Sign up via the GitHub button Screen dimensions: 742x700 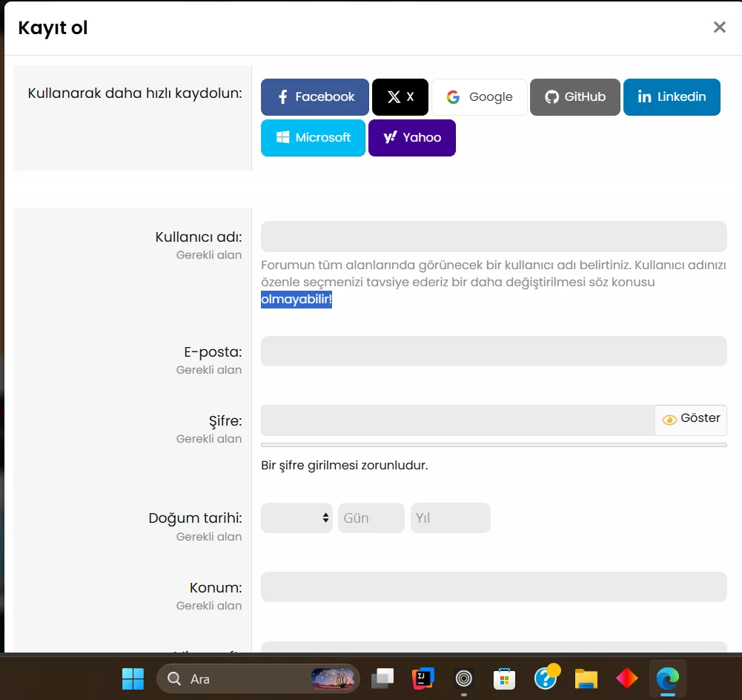click(575, 97)
